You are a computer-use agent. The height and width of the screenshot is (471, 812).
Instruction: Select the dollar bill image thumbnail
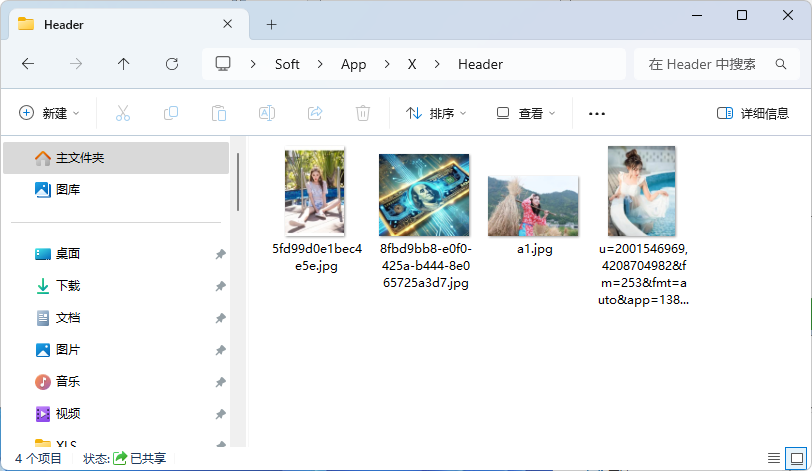(424, 195)
